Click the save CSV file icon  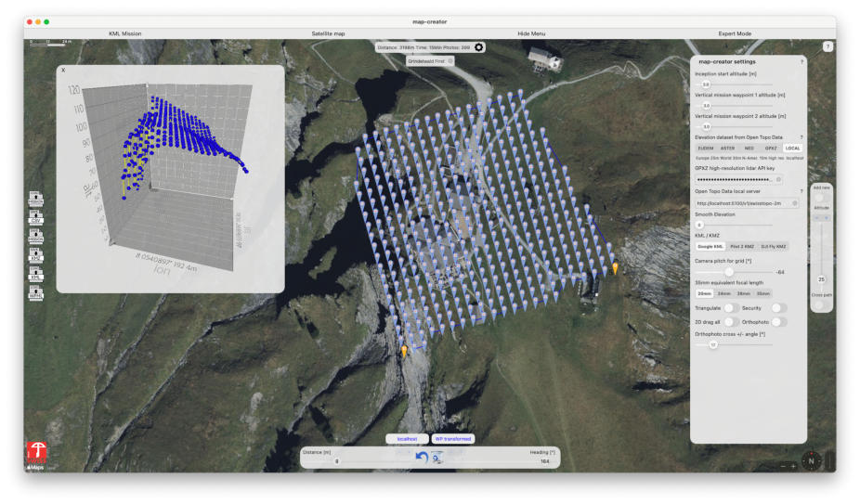pos(35,217)
